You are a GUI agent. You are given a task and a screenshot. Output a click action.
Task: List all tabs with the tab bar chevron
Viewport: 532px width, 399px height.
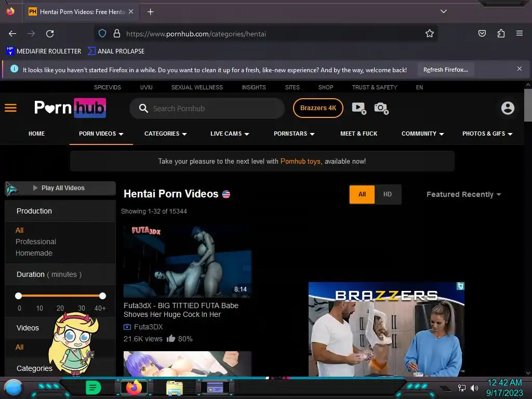click(444, 11)
